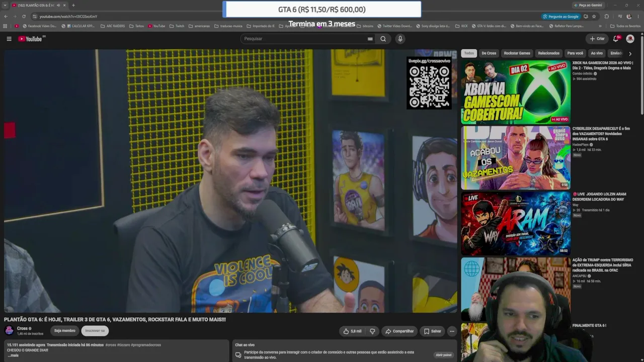The image size is (644, 362).
Task: Save the video with Salvar
Action: (432, 331)
